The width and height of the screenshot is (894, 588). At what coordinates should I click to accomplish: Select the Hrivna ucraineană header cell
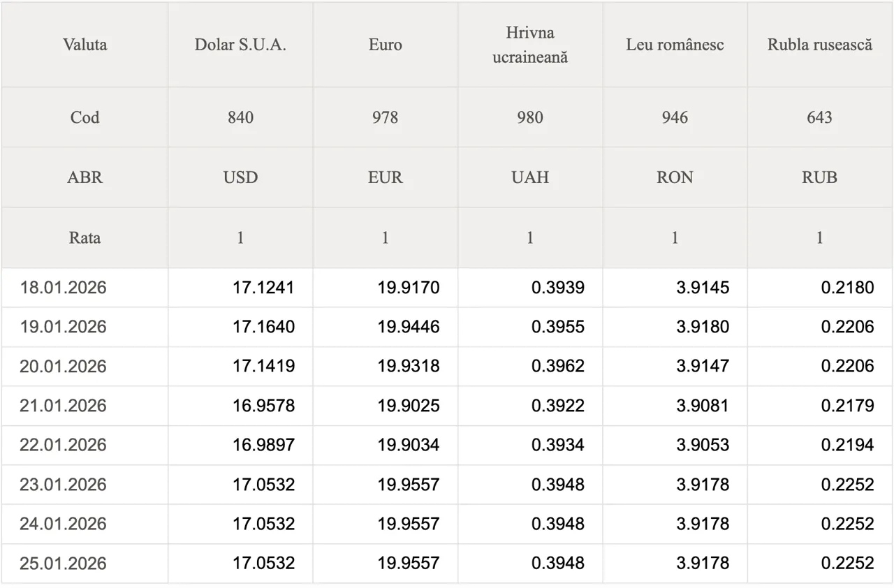click(530, 45)
